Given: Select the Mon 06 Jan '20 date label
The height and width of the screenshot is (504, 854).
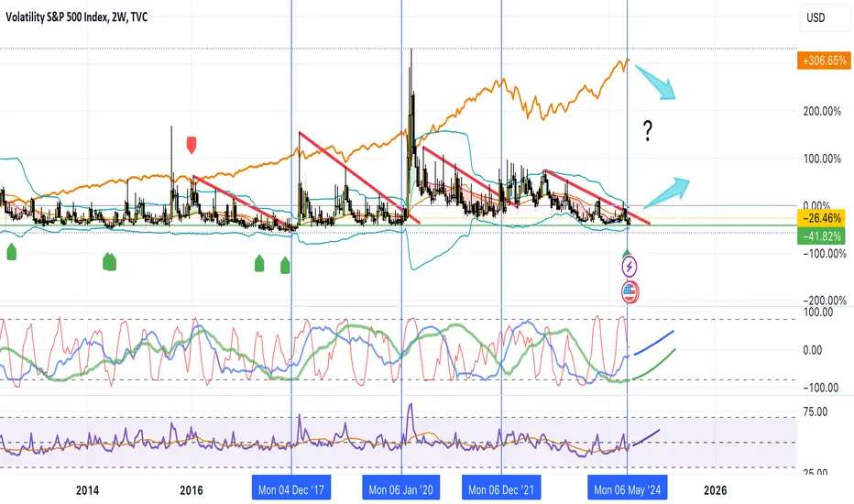Looking at the screenshot, I should tap(400, 489).
